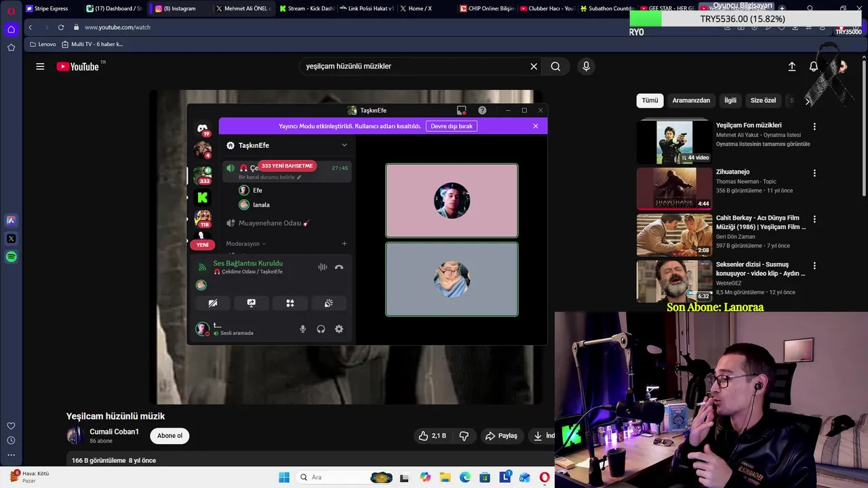The width and height of the screenshot is (868, 488).
Task: Play Zihuatanejo by Thomas Newman
Action: click(x=675, y=188)
